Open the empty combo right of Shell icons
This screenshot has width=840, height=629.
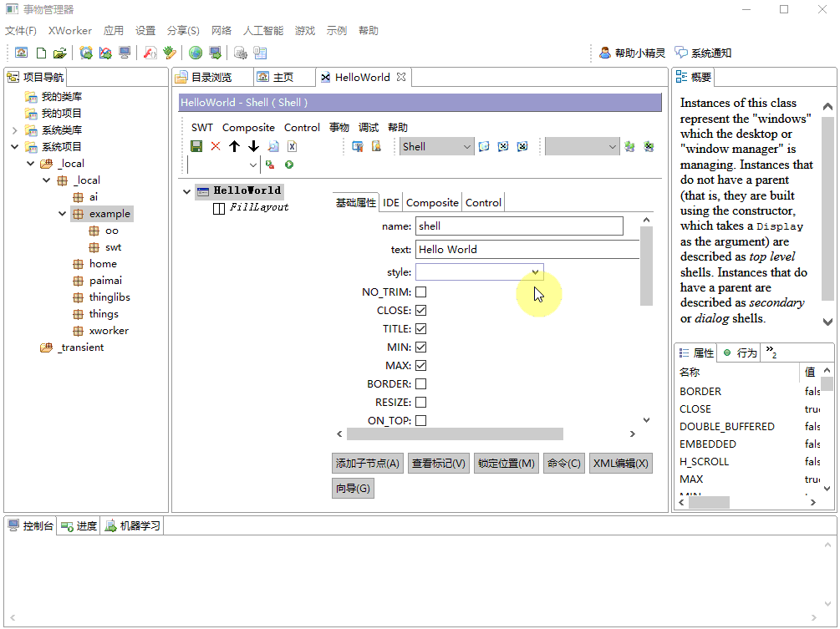click(x=583, y=147)
